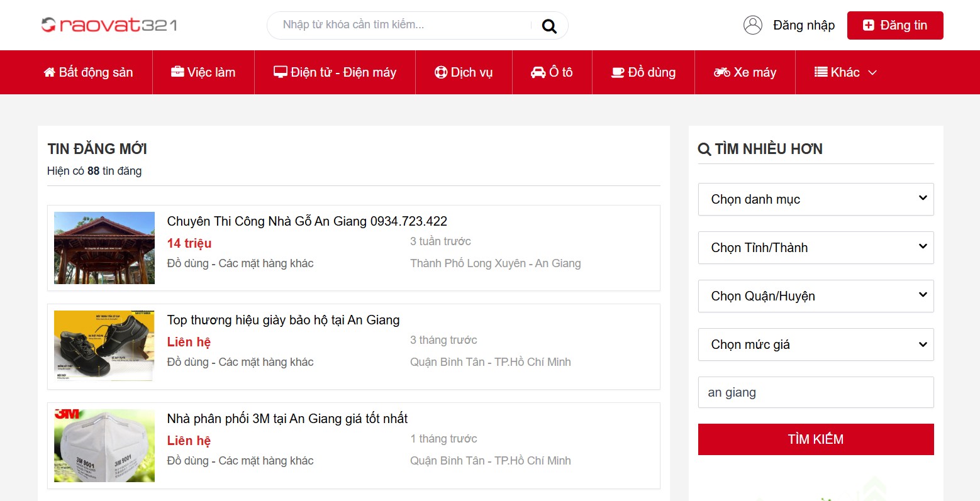The height and width of the screenshot is (501, 980).
Task: Click the house icon on Bất động sản
Action: tap(50, 72)
